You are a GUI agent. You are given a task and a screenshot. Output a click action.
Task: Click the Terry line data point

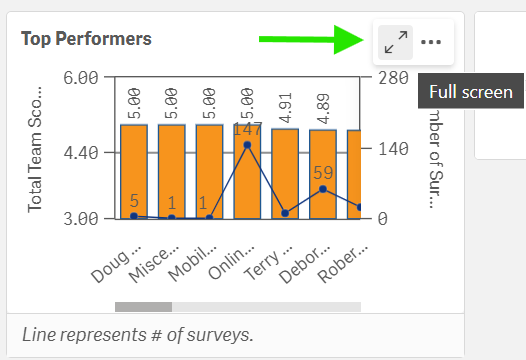click(285, 213)
